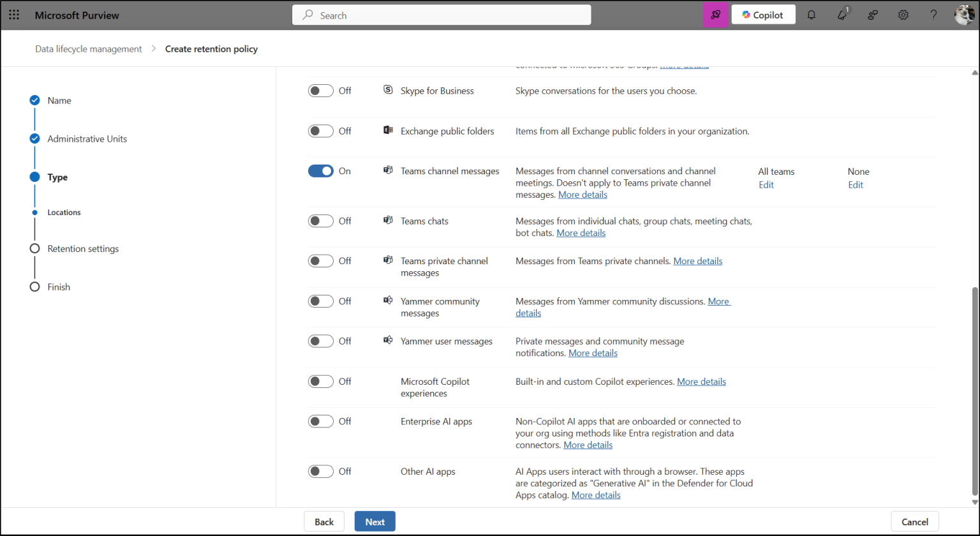Open your account profile picture

point(963,14)
